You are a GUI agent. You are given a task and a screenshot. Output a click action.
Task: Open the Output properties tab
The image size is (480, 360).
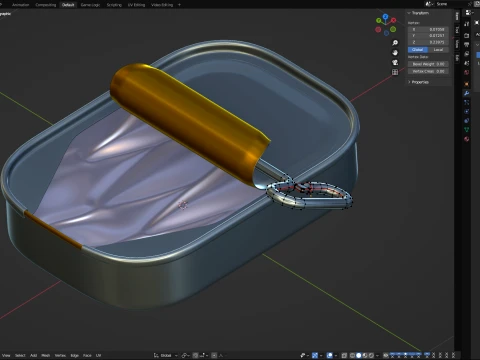[467, 45]
